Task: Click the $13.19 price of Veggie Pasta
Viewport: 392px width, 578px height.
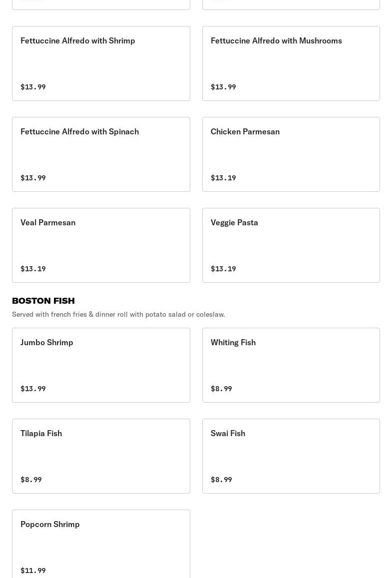Action: click(223, 269)
